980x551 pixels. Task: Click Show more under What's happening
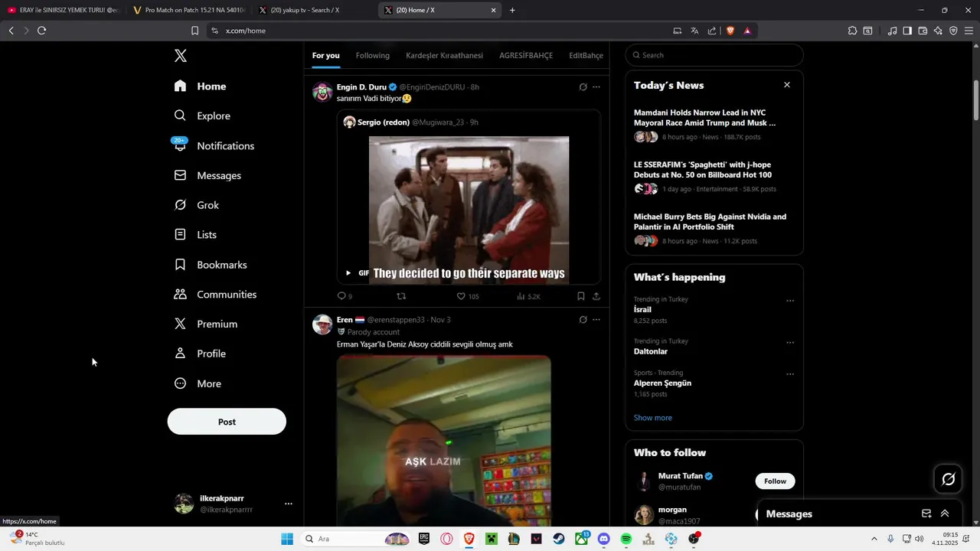(652, 418)
